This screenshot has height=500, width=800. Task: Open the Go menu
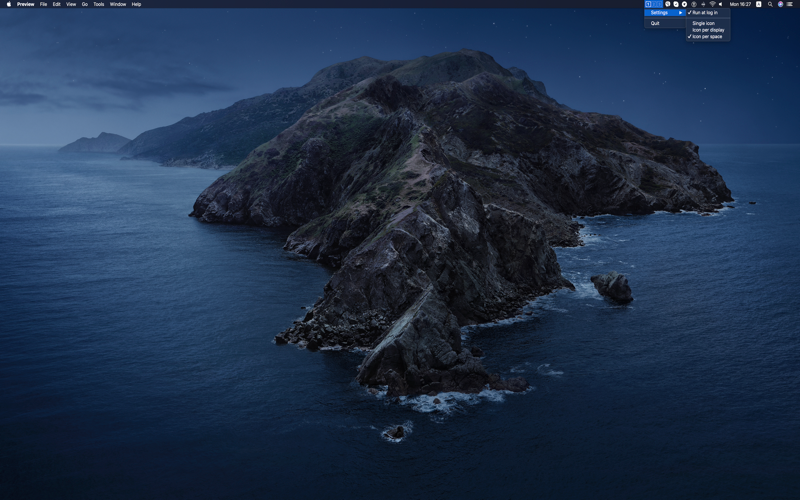85,4
